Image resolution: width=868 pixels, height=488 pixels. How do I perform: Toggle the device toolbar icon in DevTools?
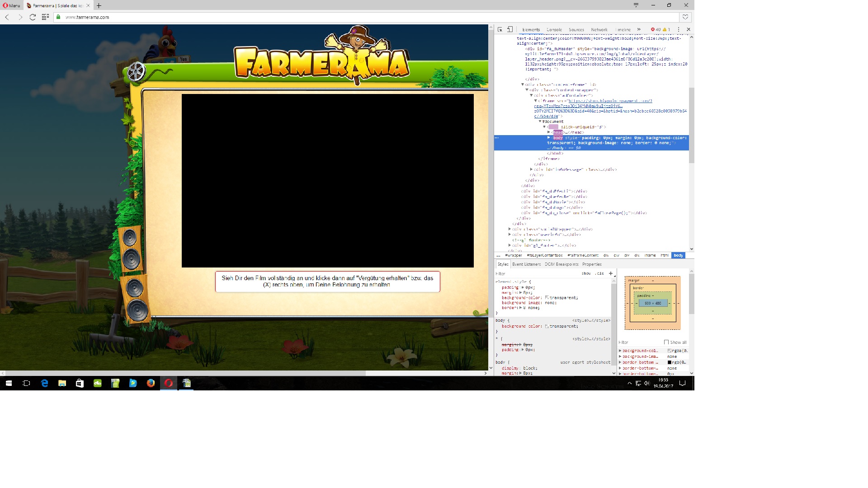click(x=510, y=29)
